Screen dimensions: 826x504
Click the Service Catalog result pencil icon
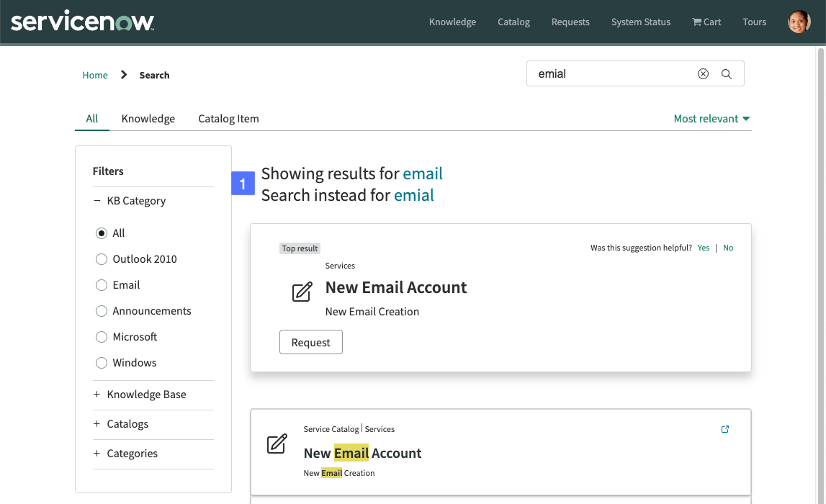pos(277,444)
